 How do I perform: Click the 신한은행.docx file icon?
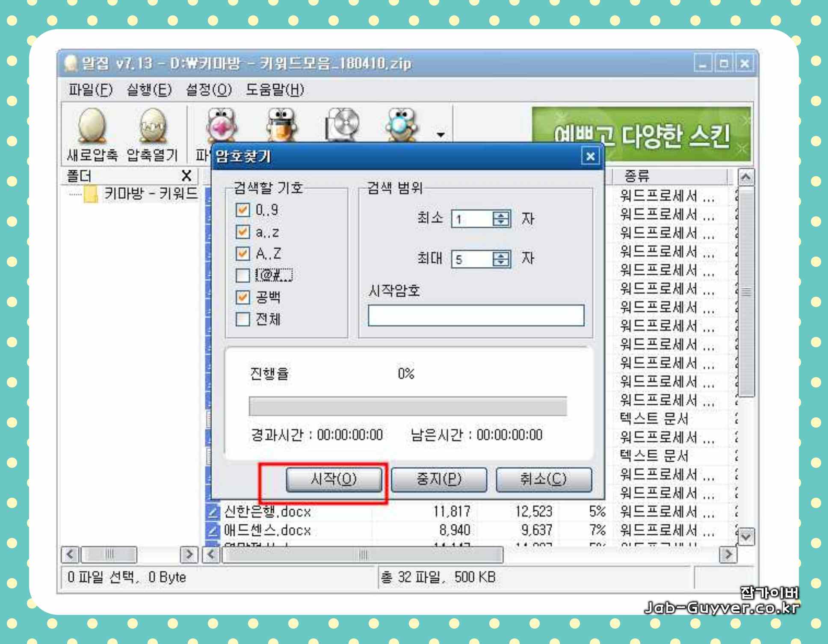click(x=213, y=512)
